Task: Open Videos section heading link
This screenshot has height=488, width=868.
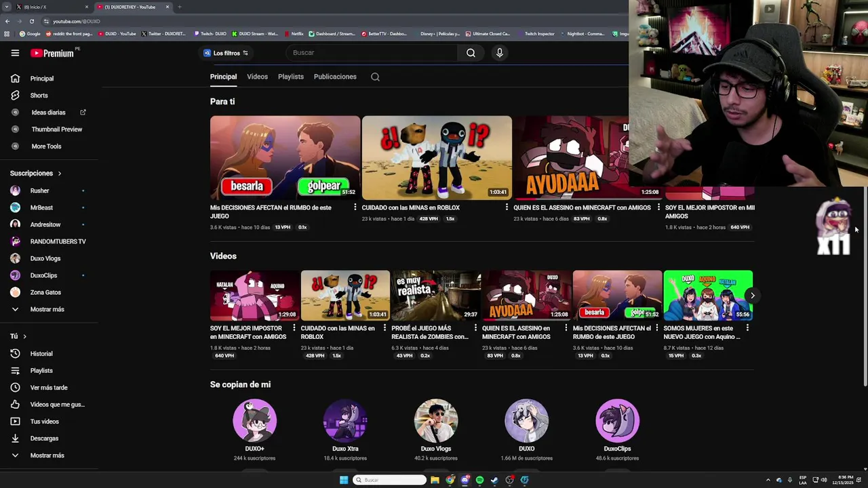Action: coord(223,256)
